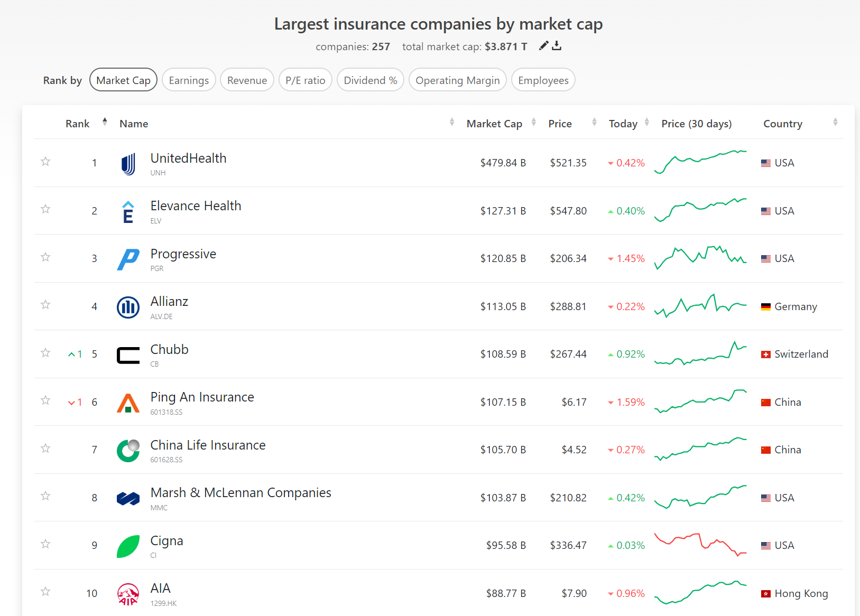Sort by Name using its sort arrows
This screenshot has height=616, width=860.
[x=451, y=122]
